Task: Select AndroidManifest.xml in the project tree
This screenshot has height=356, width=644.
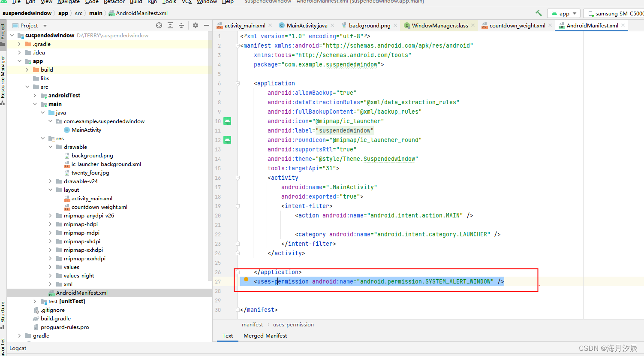Action: tap(81, 293)
